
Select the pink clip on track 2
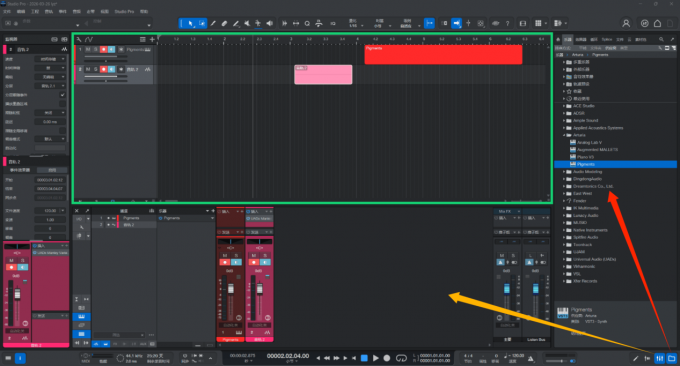323,75
